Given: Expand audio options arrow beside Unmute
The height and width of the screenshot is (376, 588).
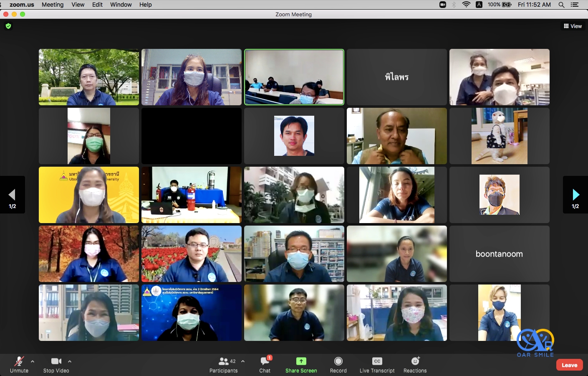Looking at the screenshot, I should coord(33,361).
